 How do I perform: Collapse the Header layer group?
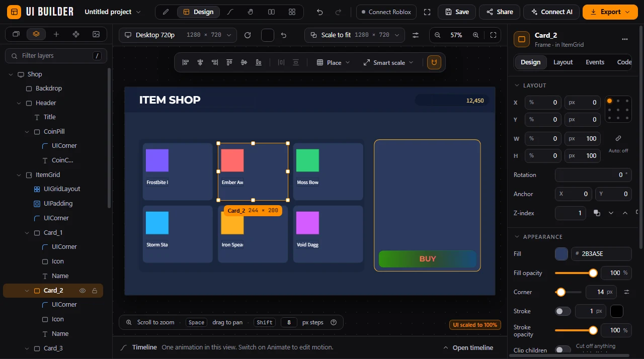(19, 103)
